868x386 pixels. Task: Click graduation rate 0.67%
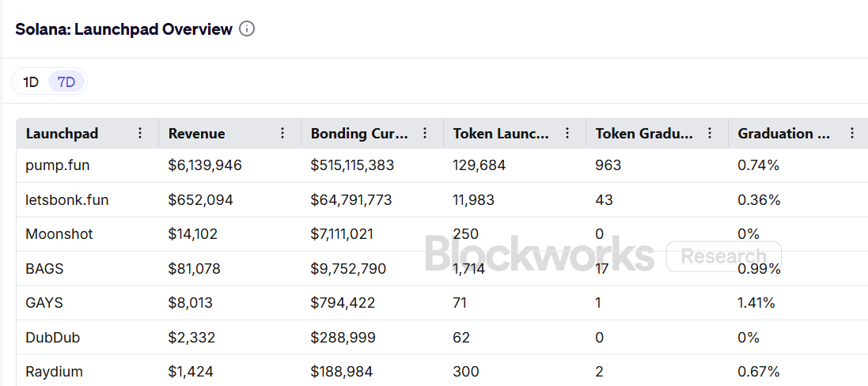[759, 372]
